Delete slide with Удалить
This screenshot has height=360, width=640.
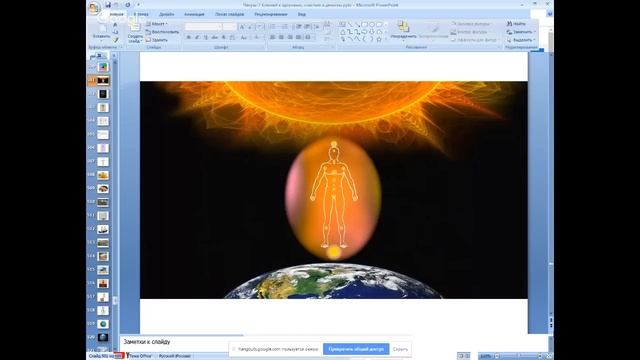tap(157, 40)
